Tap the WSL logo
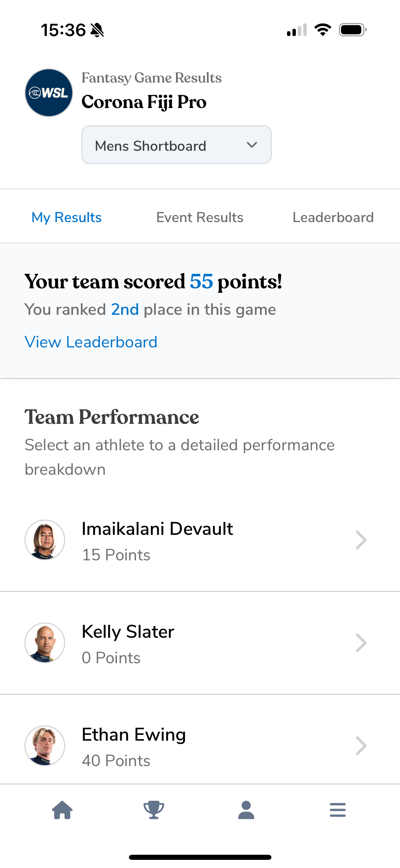Screen dimensions: 400x868 (x=49, y=93)
